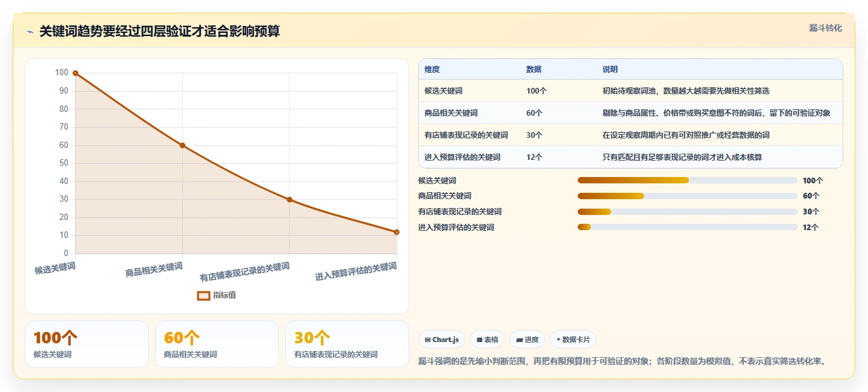
Task: Click the 漏斗转化 label in header
Action: point(826,28)
